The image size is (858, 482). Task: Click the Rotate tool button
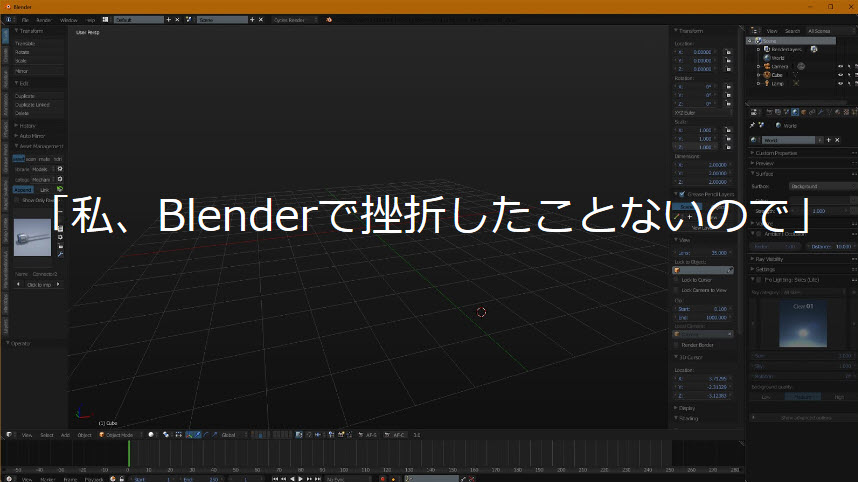38,52
